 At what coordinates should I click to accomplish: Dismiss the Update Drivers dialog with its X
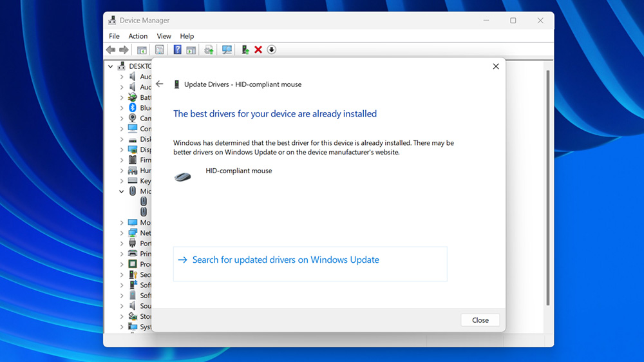(496, 66)
